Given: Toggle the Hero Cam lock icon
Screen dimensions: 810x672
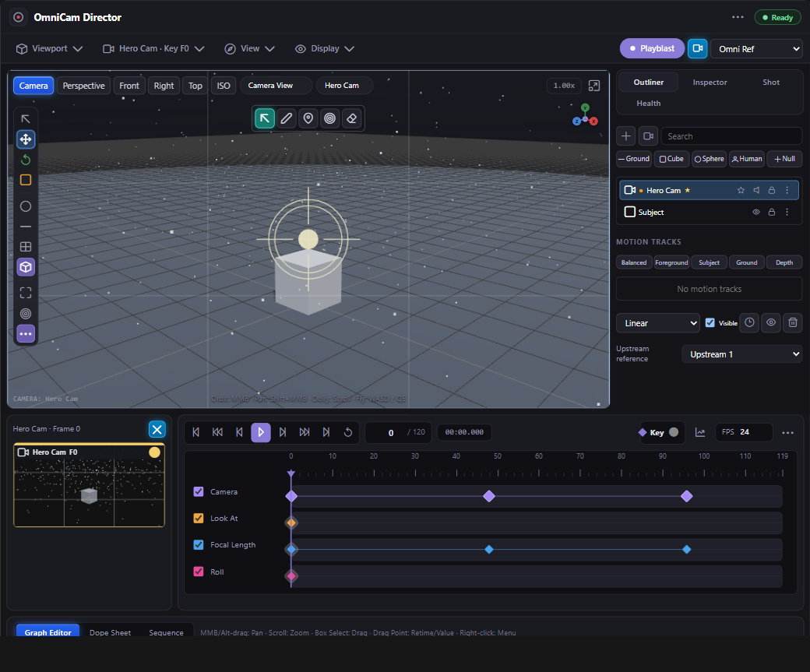Looking at the screenshot, I should tap(771, 190).
